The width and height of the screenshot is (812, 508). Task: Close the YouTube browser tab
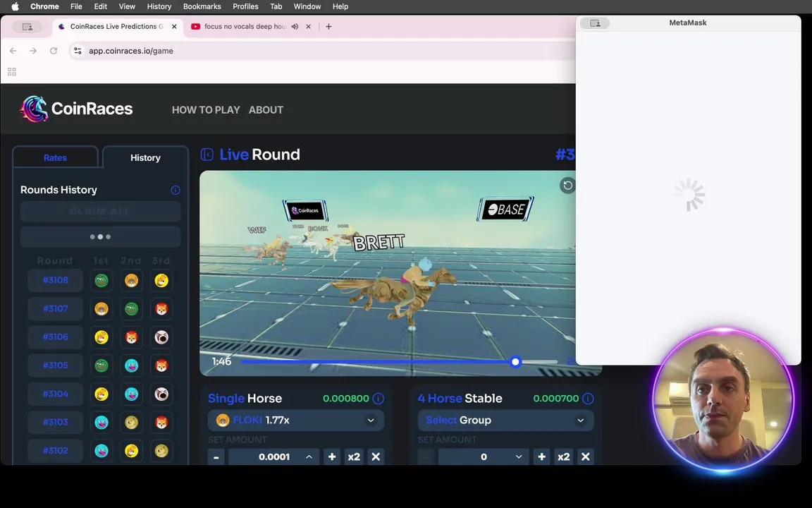pyautogui.click(x=309, y=26)
